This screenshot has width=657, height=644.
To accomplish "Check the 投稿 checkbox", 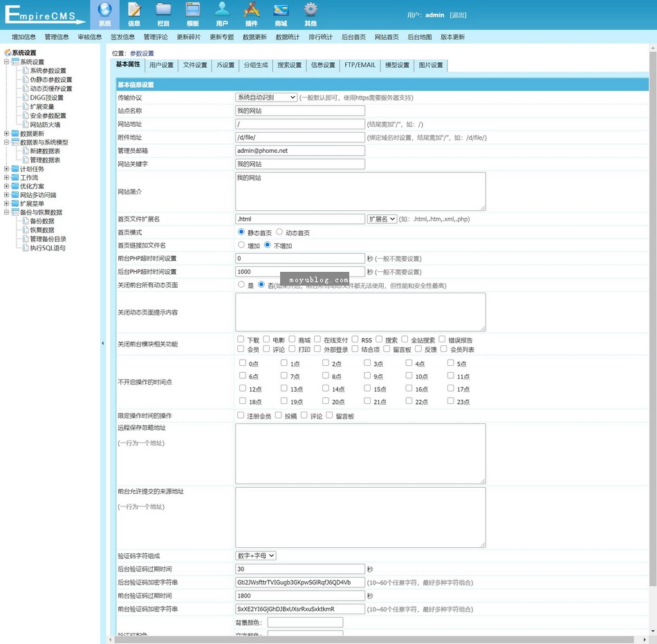I will pyautogui.click(x=278, y=415).
